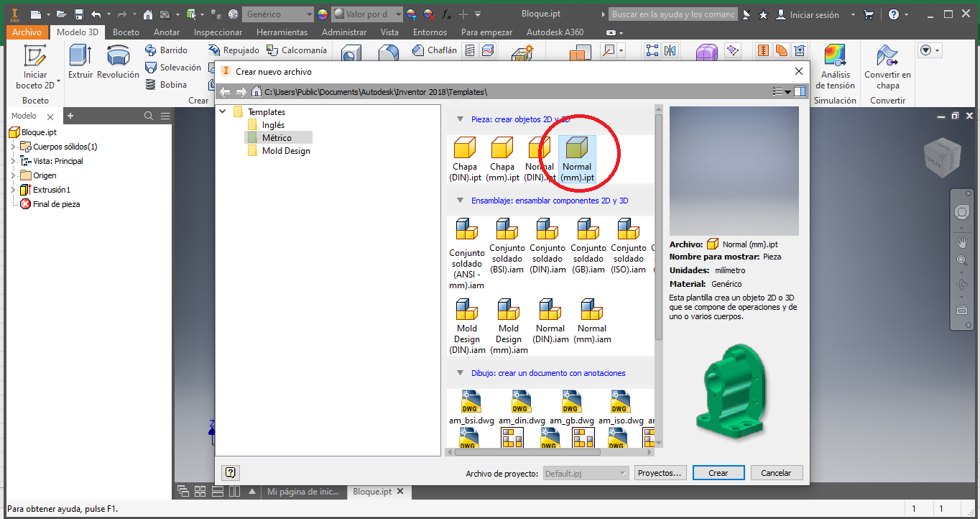Open the view options dropdown in dialog
This screenshot has width=980, height=519.
(782, 91)
